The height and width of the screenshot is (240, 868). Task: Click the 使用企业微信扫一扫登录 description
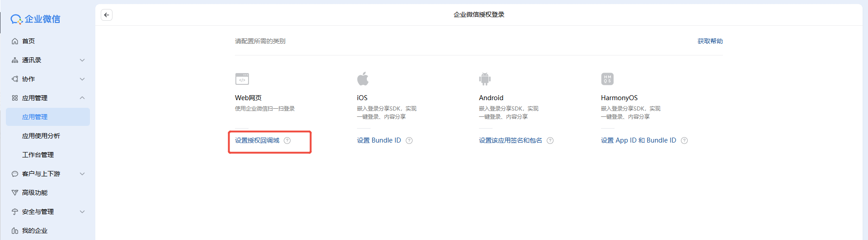tap(265, 109)
